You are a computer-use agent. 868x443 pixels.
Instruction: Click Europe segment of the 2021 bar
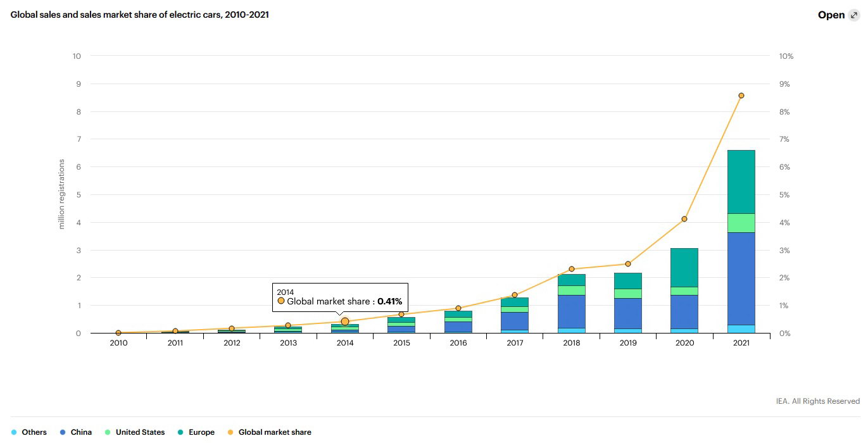coord(741,182)
